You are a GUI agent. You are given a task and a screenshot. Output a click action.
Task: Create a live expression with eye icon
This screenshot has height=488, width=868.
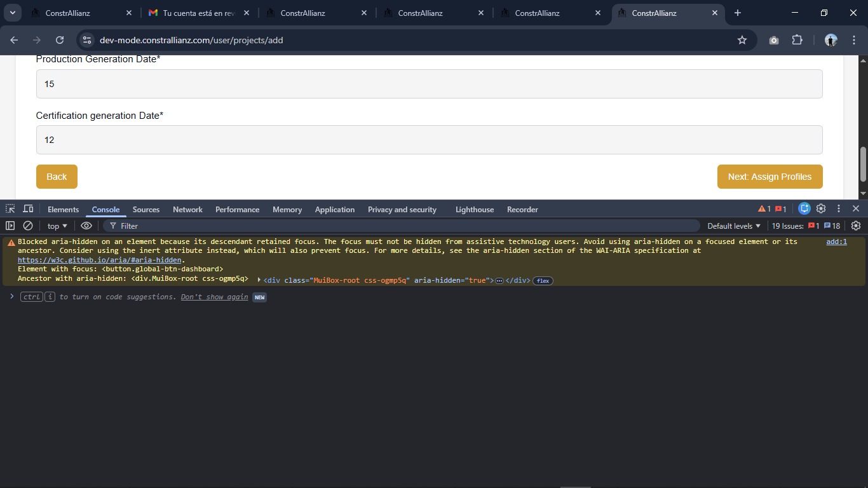86,226
